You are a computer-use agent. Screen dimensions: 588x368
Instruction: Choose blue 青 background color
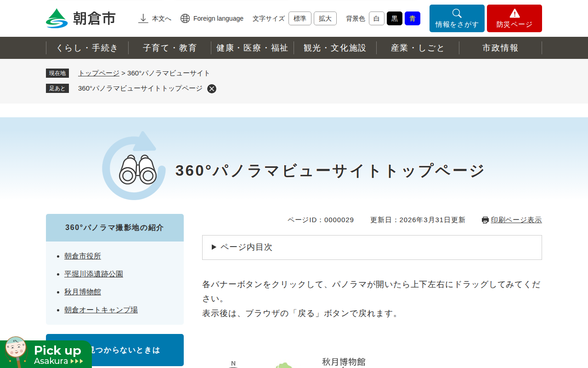click(x=413, y=18)
